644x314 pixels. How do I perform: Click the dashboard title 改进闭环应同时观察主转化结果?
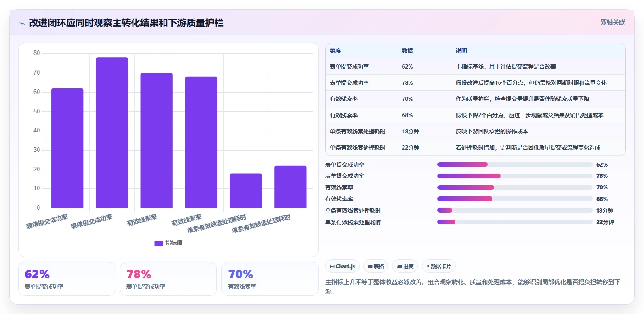point(126,23)
